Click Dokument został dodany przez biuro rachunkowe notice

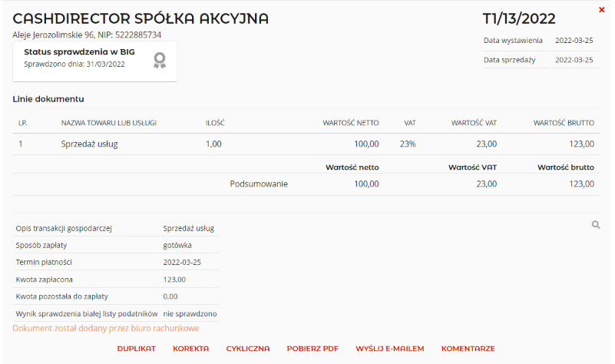[105, 329]
